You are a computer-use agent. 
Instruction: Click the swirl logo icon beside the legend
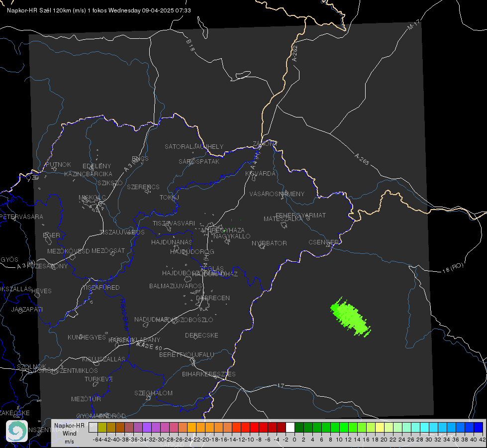coord(17,431)
